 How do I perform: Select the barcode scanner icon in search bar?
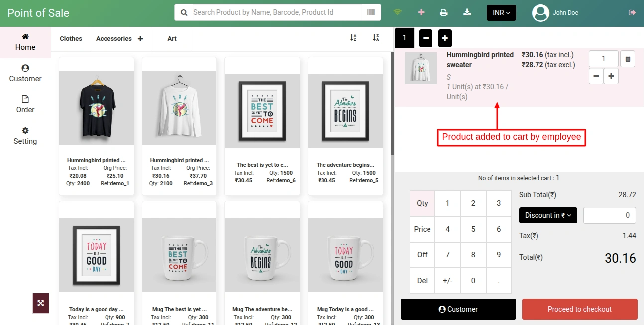point(371,12)
